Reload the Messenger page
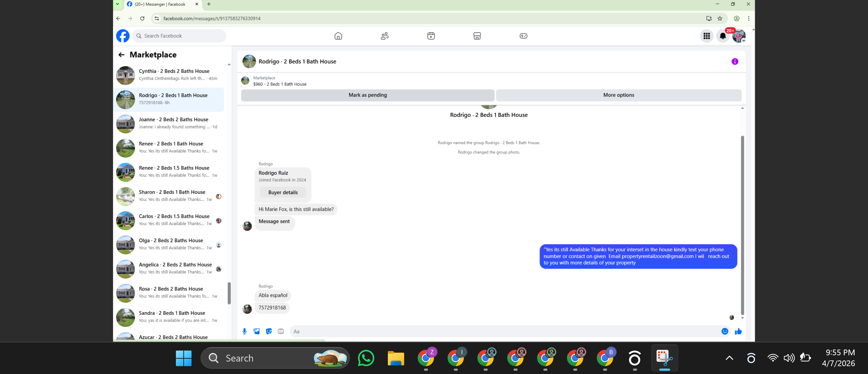Viewport: 868px width, 374px height. [x=142, y=18]
